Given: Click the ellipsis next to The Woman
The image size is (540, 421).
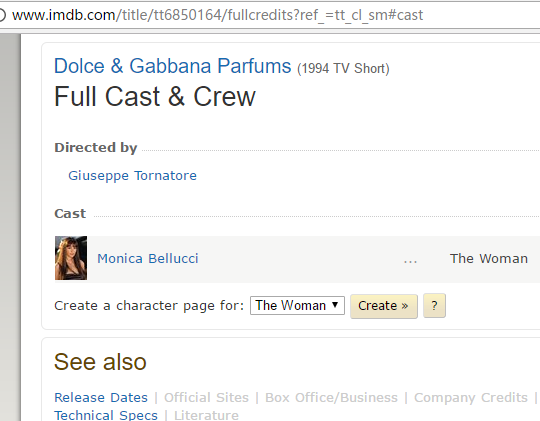Looking at the screenshot, I should tap(410, 260).
